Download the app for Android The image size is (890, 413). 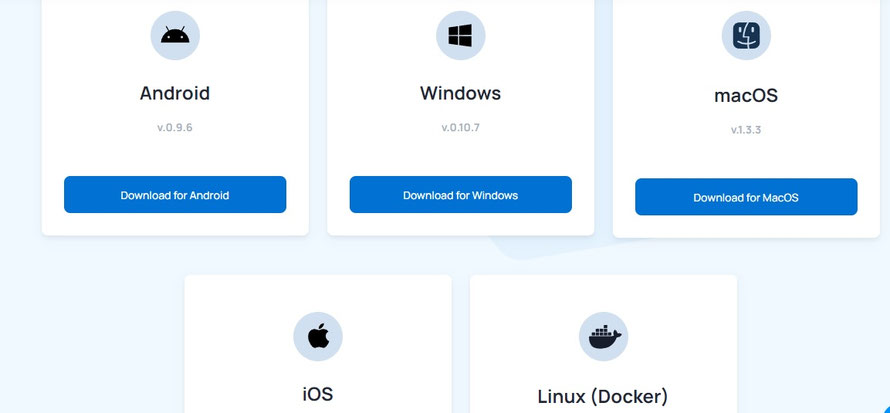(x=175, y=195)
